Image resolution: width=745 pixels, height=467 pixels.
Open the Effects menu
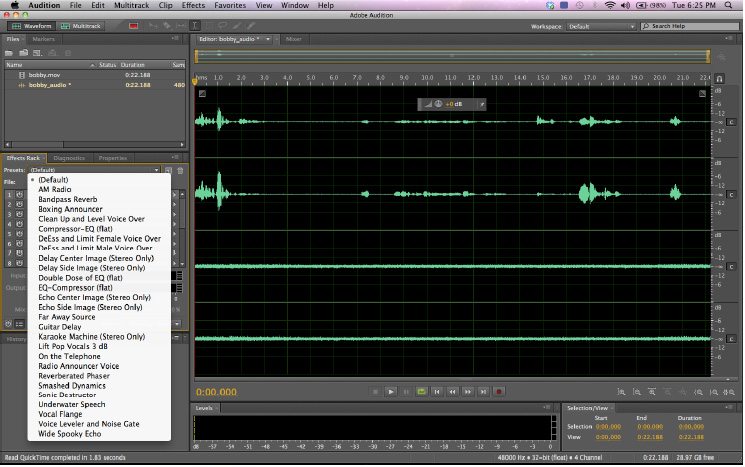click(x=193, y=5)
